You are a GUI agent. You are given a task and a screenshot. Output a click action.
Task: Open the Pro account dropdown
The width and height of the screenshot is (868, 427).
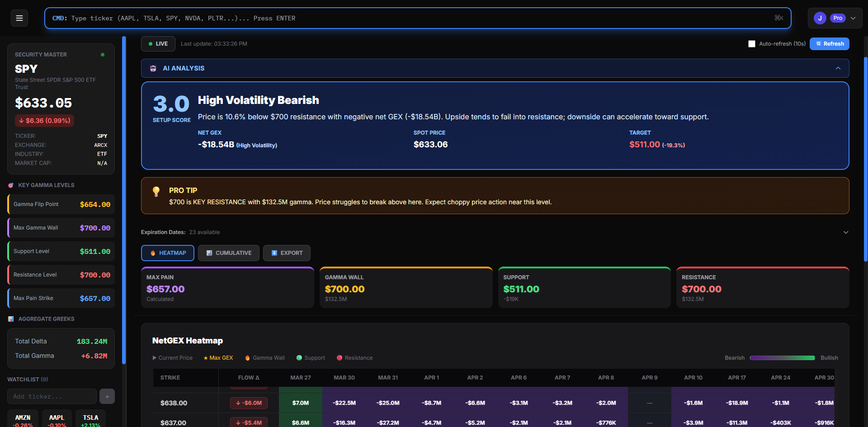click(x=854, y=18)
